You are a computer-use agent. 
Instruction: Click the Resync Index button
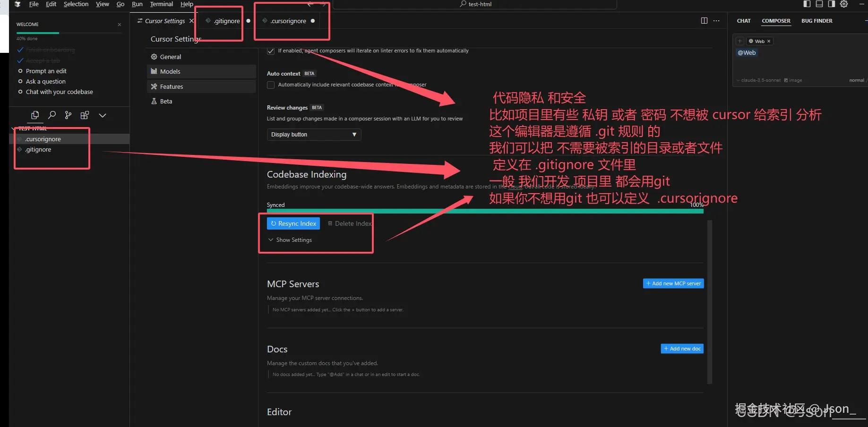[x=293, y=223]
